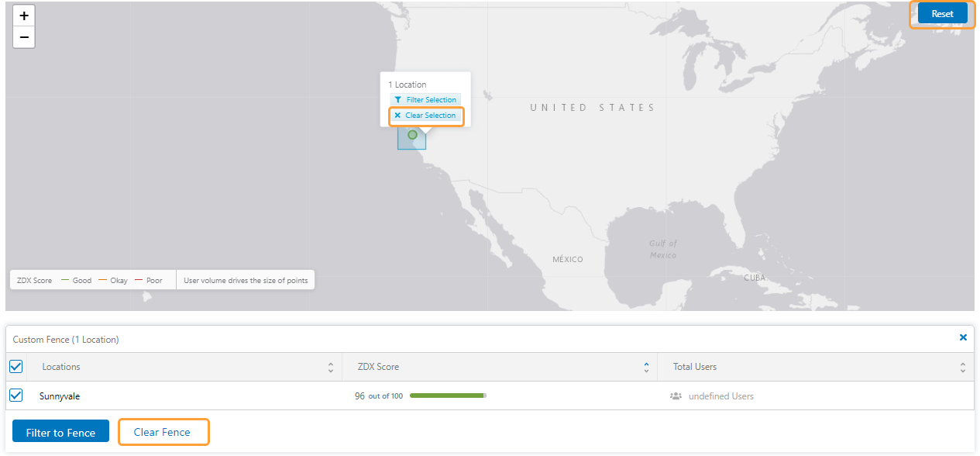This screenshot has height=456, width=980.
Task: Uncheck the Sunnyvale row checkbox
Action: (15, 395)
